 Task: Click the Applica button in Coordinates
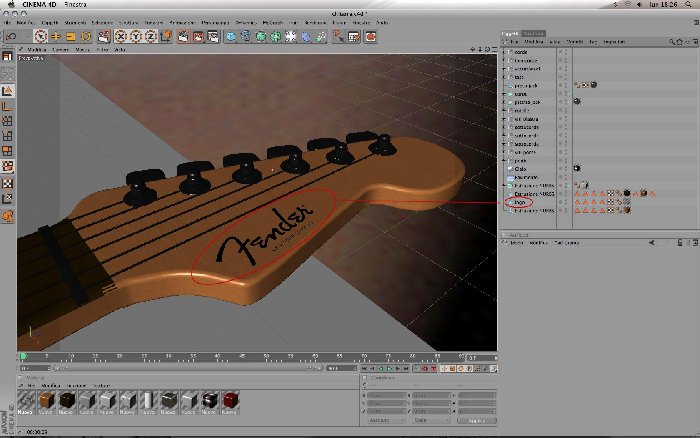(476, 421)
